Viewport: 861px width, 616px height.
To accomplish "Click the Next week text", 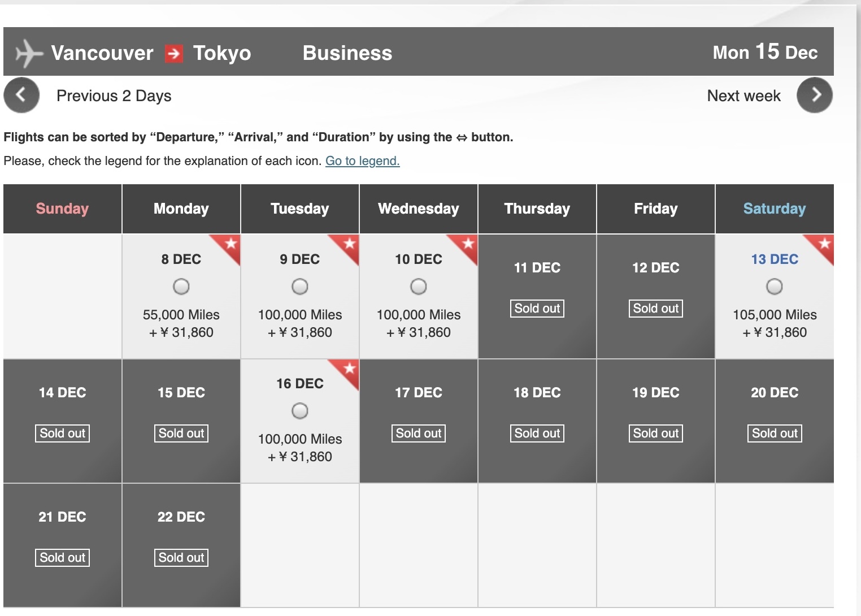I will [743, 96].
